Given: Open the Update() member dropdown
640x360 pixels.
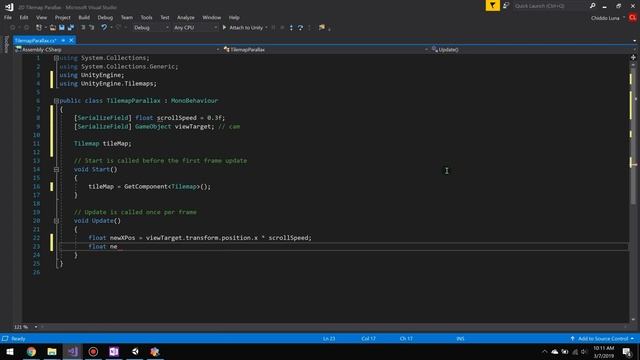Looking at the screenshot, I should click(x=532, y=49).
